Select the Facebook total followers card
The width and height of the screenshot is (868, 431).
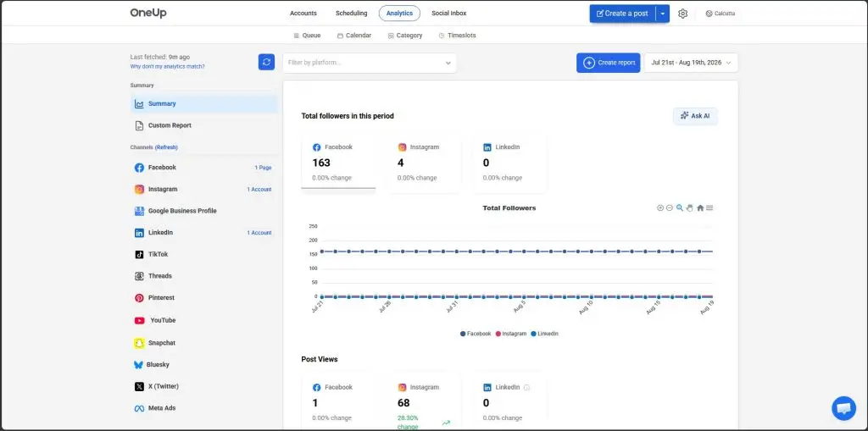point(338,163)
